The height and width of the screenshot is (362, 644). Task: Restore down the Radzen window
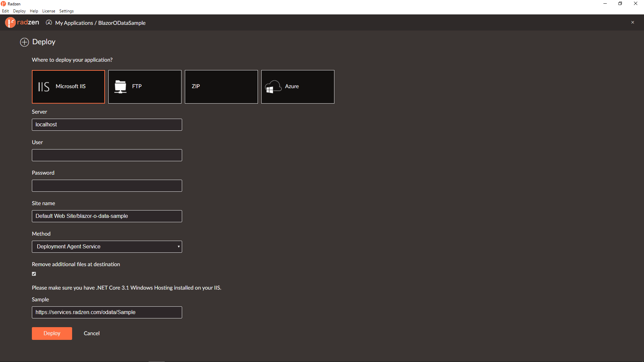(620, 4)
